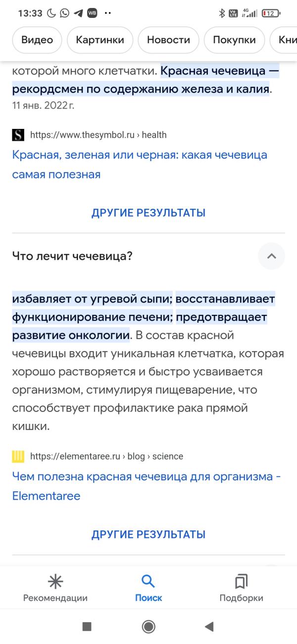Open the Покупки filter tab
Image resolution: width=297 pixels, height=644 pixels.
coord(234,40)
